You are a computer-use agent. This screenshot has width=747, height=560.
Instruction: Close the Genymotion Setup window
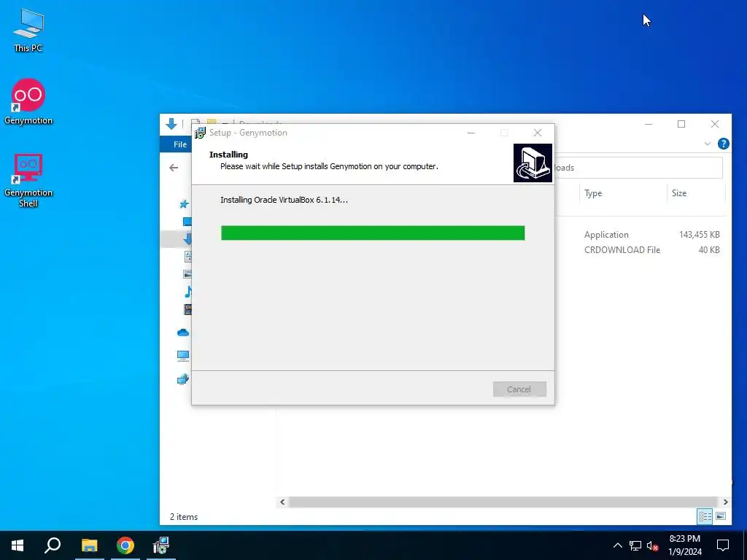point(538,133)
